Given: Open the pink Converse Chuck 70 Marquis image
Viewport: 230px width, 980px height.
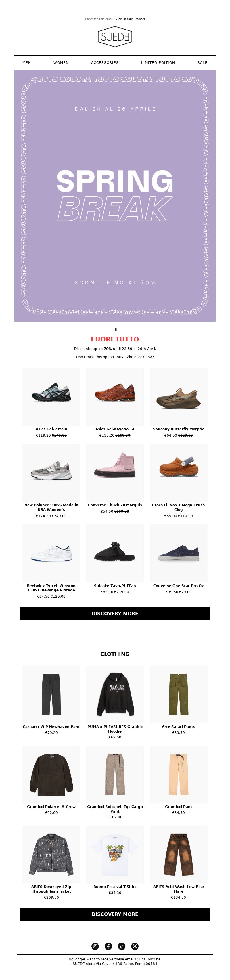Looking at the screenshot, I should click(x=115, y=473).
